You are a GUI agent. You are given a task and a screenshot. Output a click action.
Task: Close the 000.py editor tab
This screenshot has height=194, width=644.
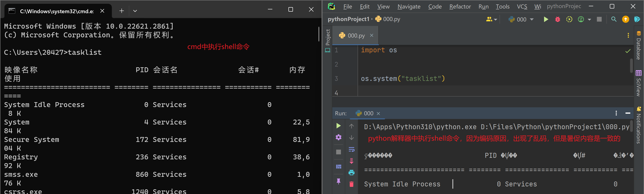pos(372,36)
